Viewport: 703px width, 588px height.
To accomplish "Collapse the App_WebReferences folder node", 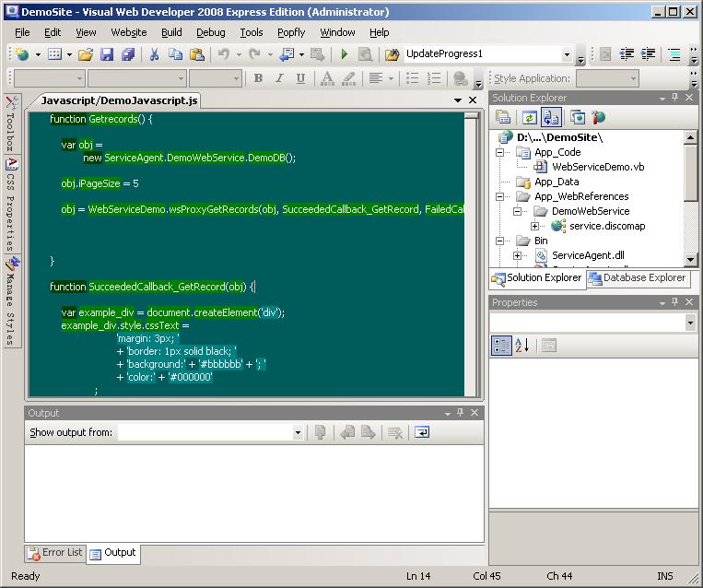I will 499,196.
